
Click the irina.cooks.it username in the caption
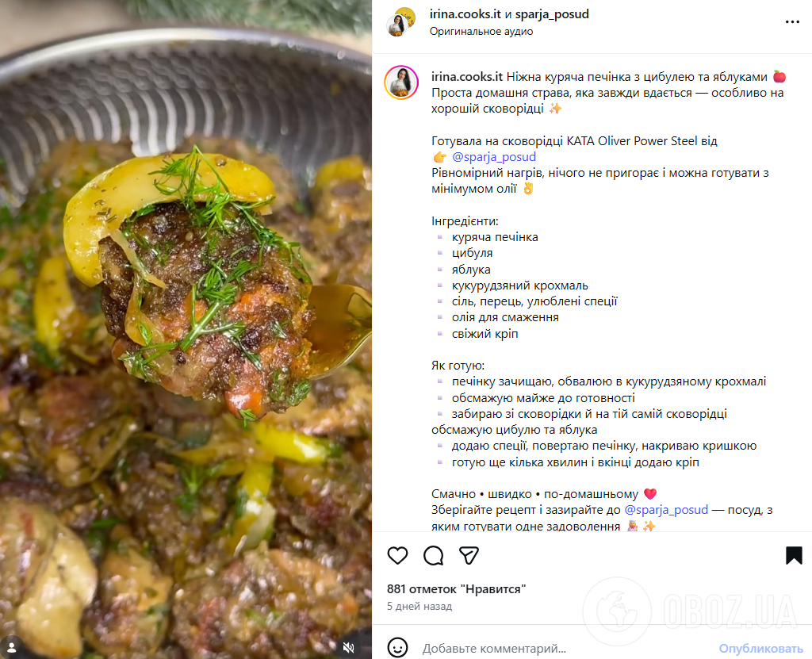[x=467, y=76]
